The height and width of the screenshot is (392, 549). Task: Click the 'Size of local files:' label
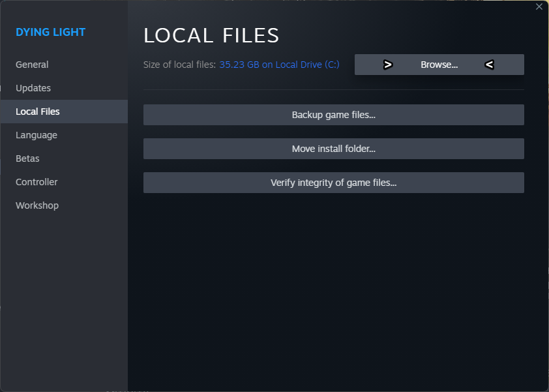click(179, 65)
